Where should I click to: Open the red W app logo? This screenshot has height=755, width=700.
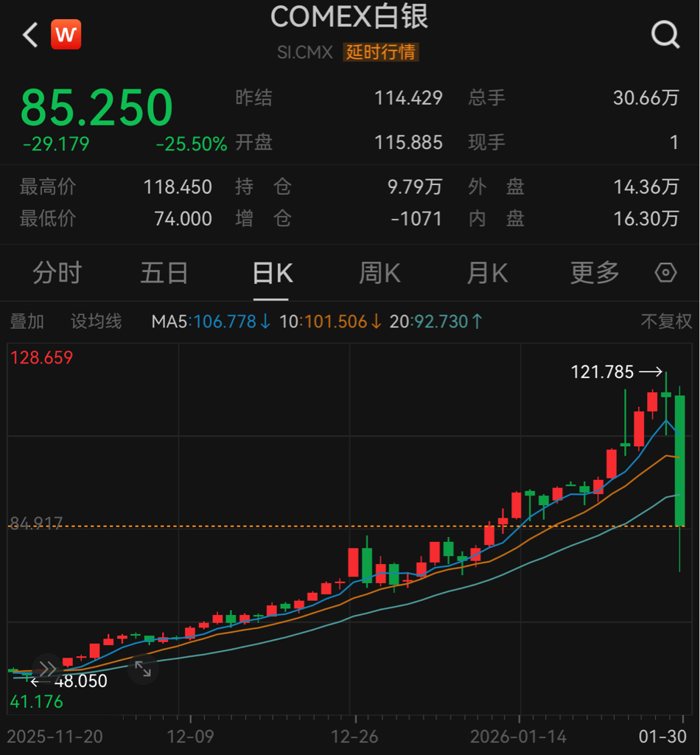point(66,34)
